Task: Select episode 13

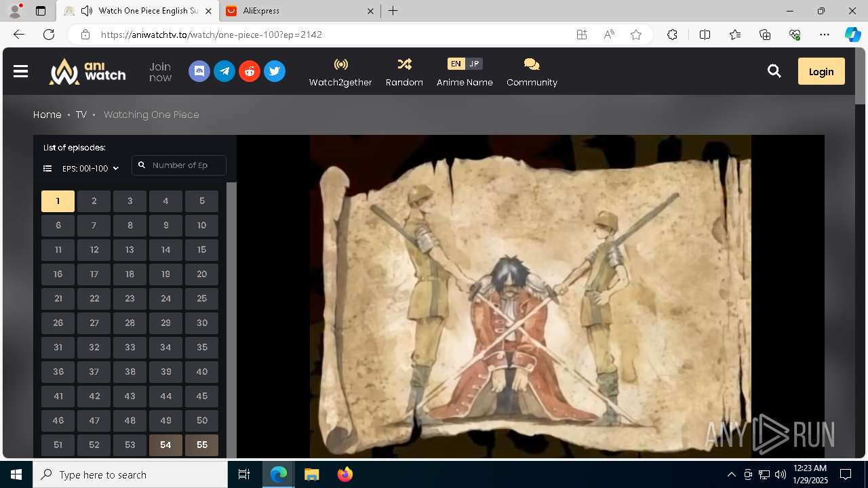Action: click(x=130, y=250)
